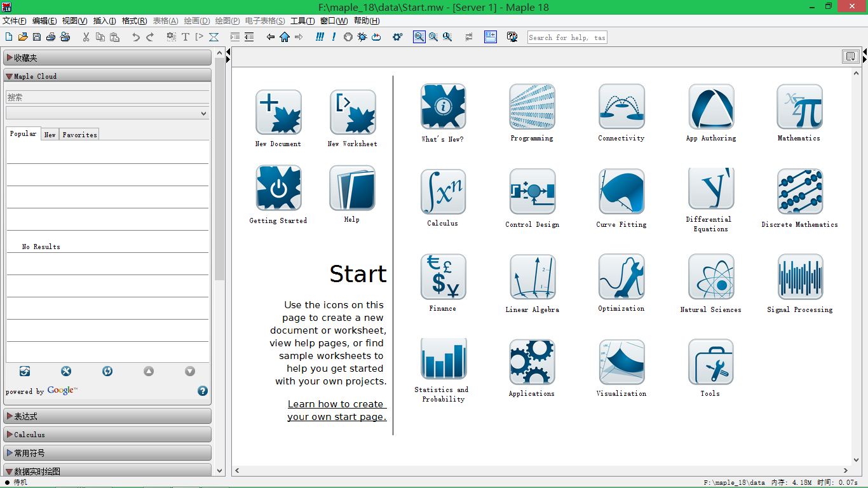Screen dimensions: 868x488
Task: Open the What's New? icon
Action: [443, 107]
